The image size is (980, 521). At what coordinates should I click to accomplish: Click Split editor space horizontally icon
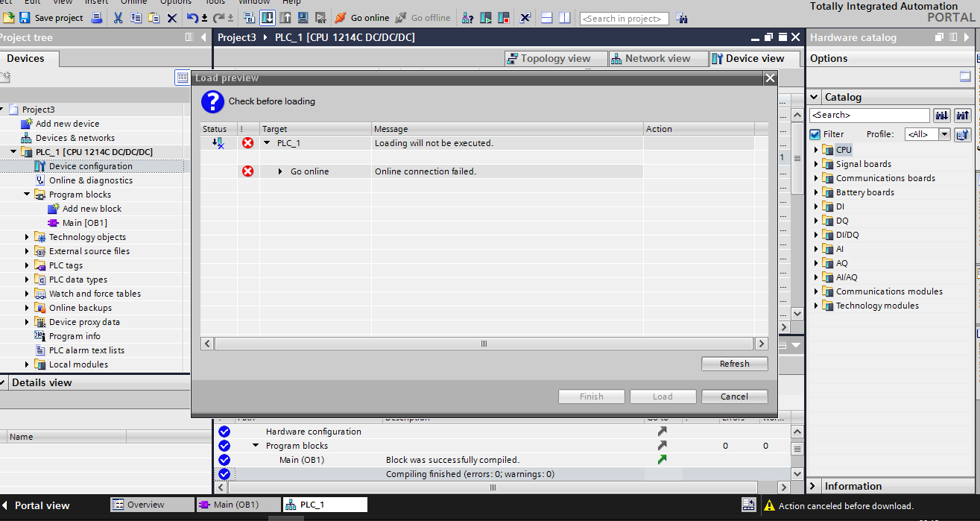point(547,18)
